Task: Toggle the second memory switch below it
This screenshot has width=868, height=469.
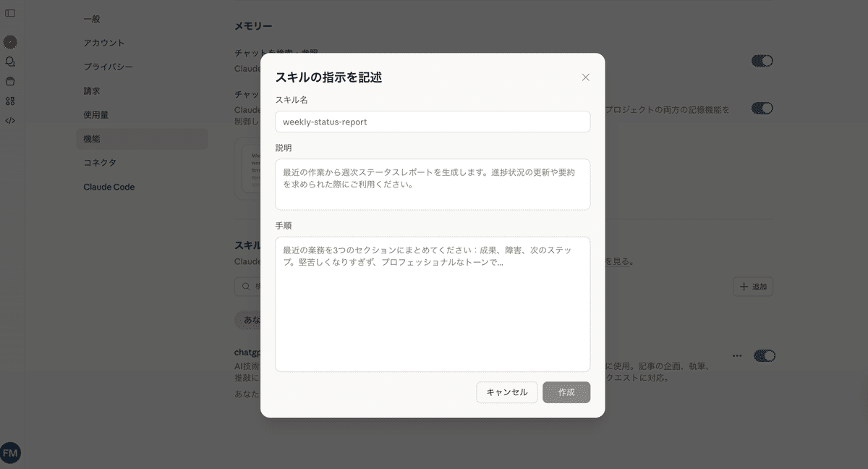Action: click(762, 109)
